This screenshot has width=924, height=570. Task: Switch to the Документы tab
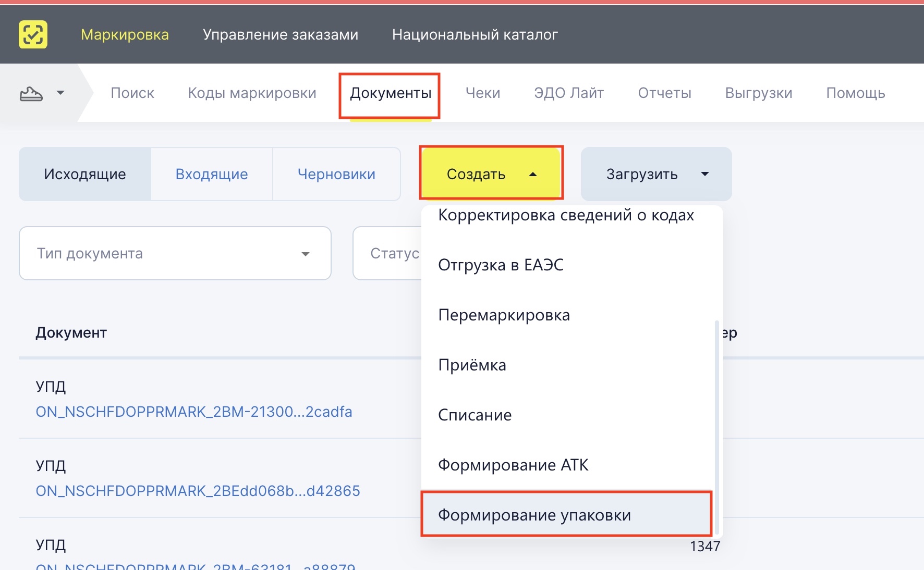(391, 93)
